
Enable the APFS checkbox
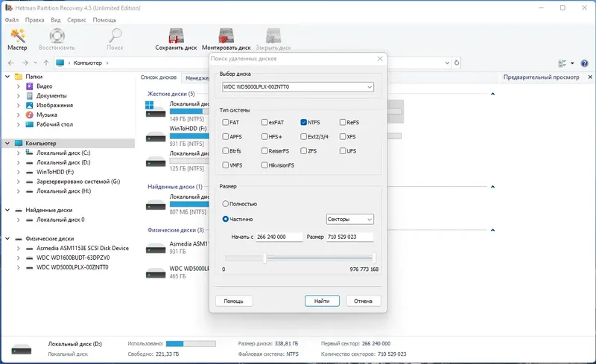(226, 136)
